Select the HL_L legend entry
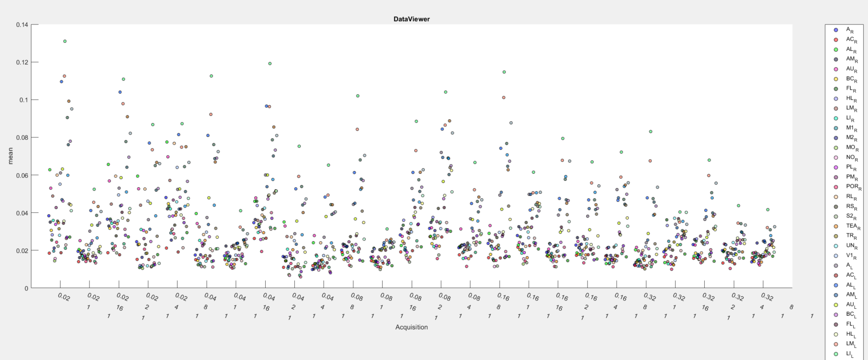 tap(844, 334)
